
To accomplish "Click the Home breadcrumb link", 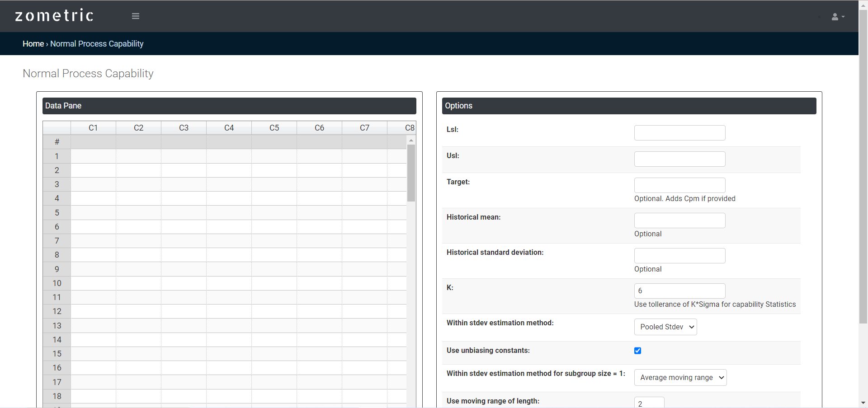I will 33,44.
